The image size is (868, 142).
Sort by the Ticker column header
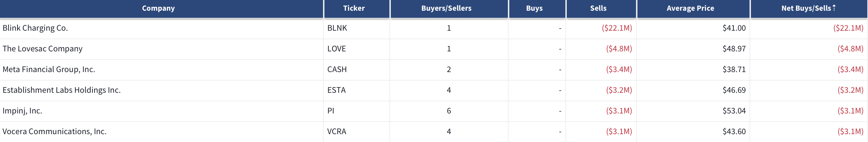pos(354,8)
